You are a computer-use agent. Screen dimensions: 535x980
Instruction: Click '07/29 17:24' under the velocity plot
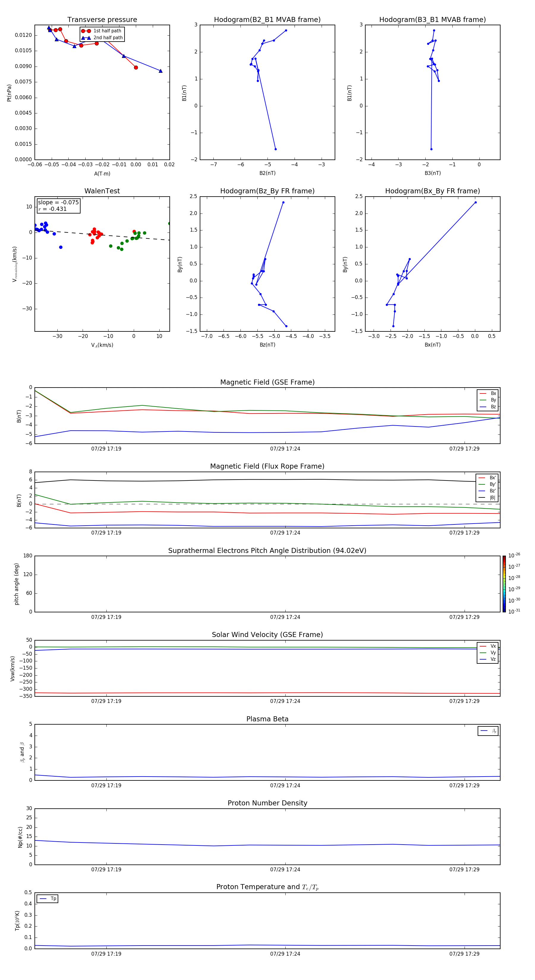point(285,701)
